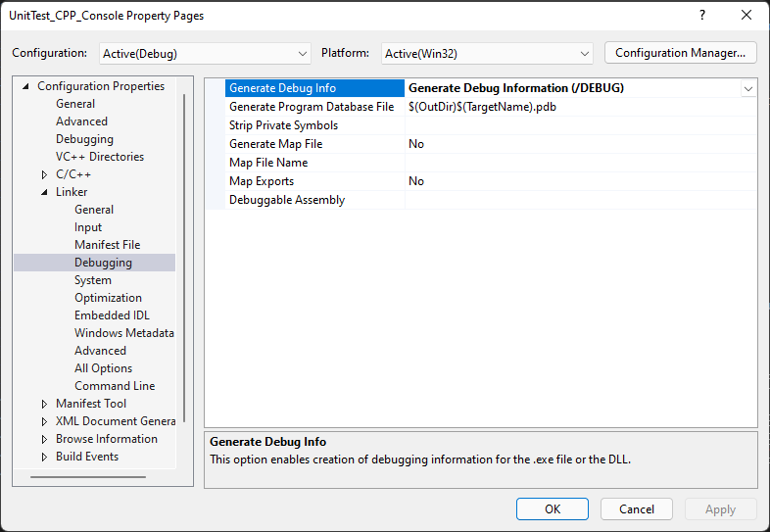
Task: Collapse the Configuration Properties node
Action: click(26, 86)
